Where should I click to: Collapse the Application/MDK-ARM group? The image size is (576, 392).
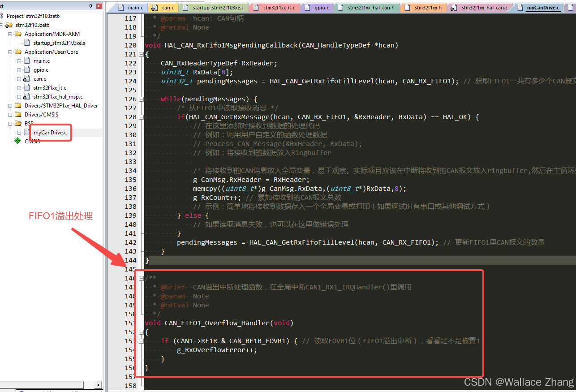(x=10, y=34)
